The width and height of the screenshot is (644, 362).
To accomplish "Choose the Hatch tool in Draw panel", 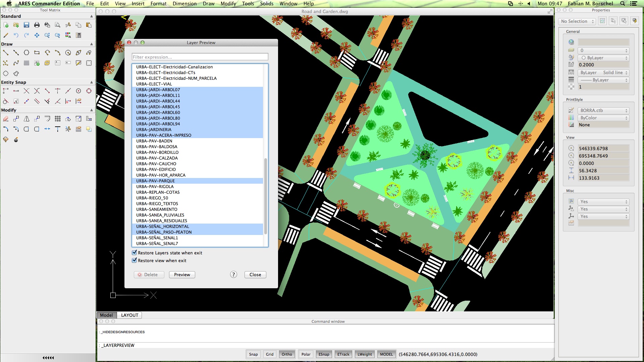I will 26,63.
